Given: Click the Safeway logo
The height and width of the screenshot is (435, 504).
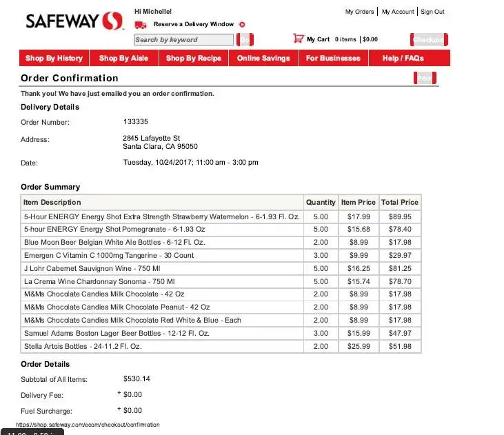Looking at the screenshot, I should pos(74,21).
